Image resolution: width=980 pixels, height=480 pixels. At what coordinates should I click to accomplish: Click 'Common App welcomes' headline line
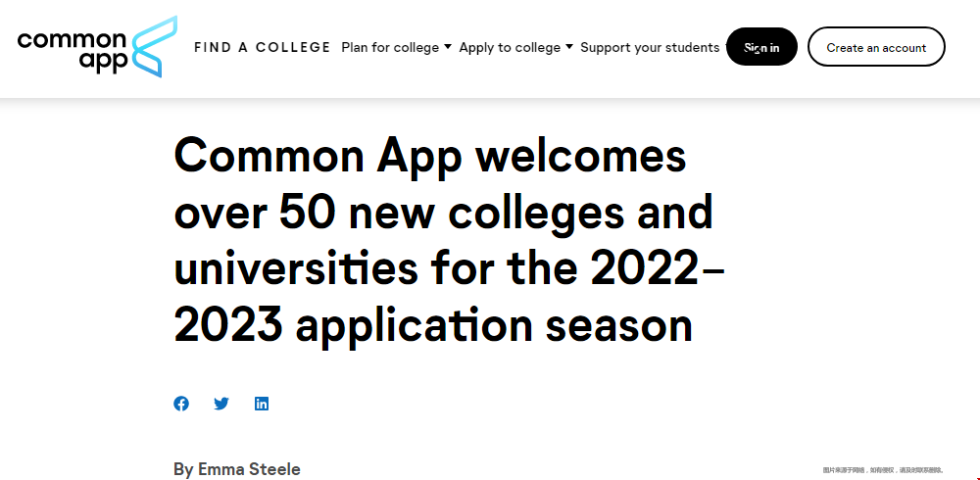point(430,157)
